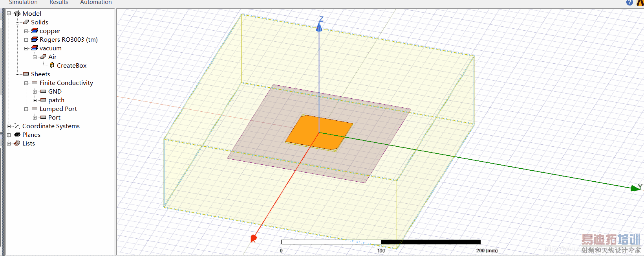The width and height of the screenshot is (644, 256).
Task: Open the Automation ribbon tab
Action: point(96,2)
